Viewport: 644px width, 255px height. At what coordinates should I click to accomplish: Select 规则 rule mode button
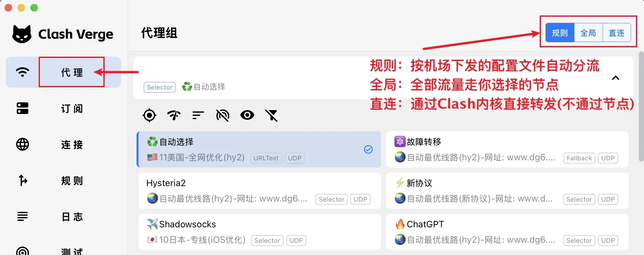tap(560, 33)
